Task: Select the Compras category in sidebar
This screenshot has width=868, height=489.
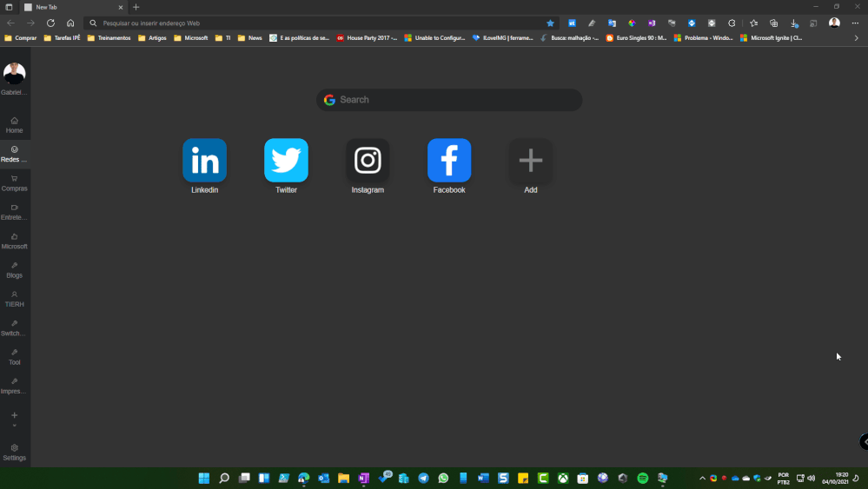Action: (x=15, y=183)
